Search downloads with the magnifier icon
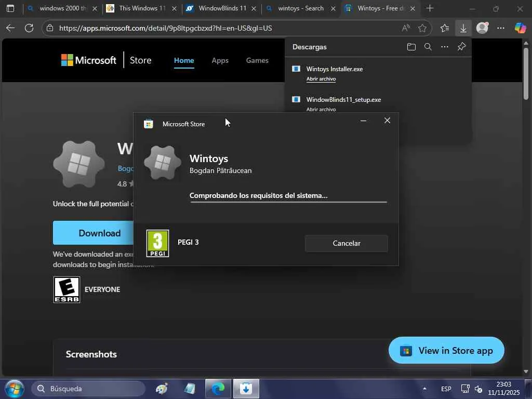 (428, 47)
